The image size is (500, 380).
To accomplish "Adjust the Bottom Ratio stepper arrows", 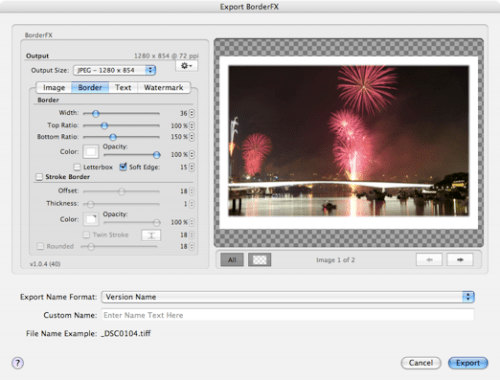I will point(192,137).
